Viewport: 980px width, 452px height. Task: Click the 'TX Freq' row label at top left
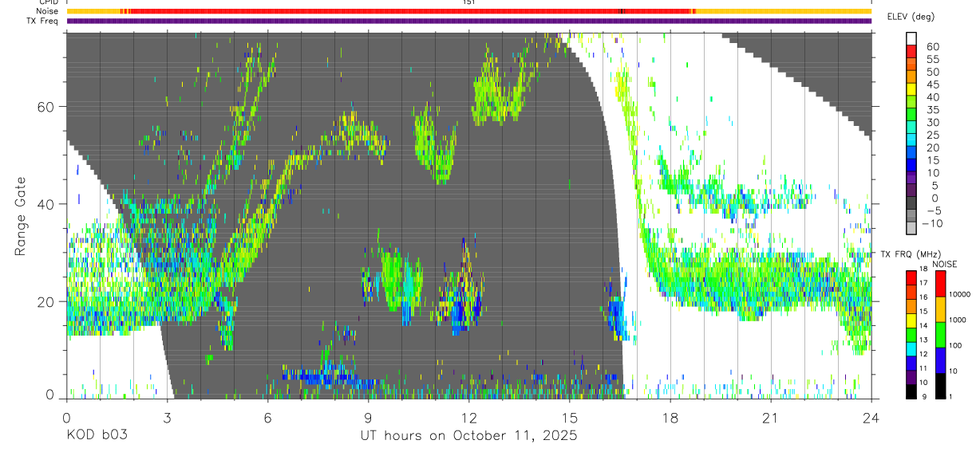tap(44, 21)
